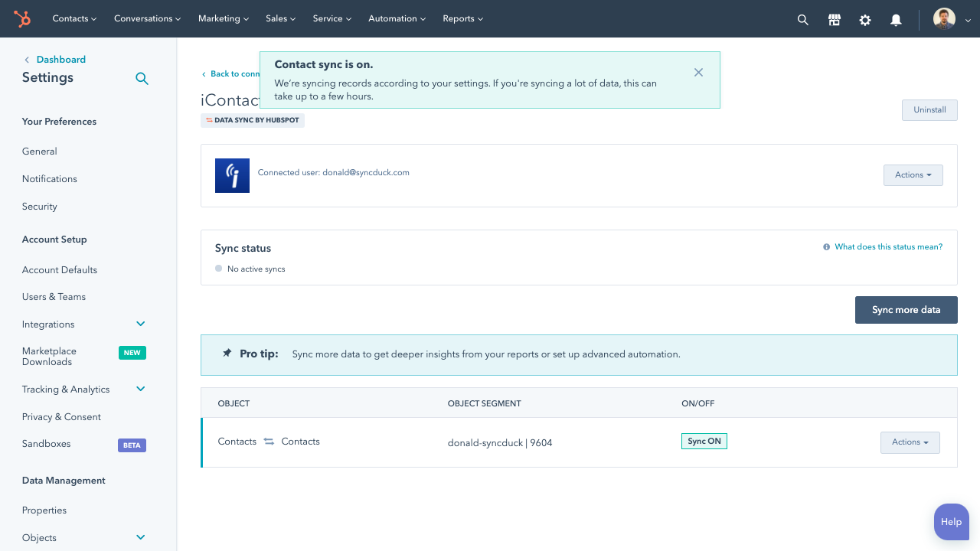
Task: Click the Back to connected apps link
Action: [x=230, y=74]
